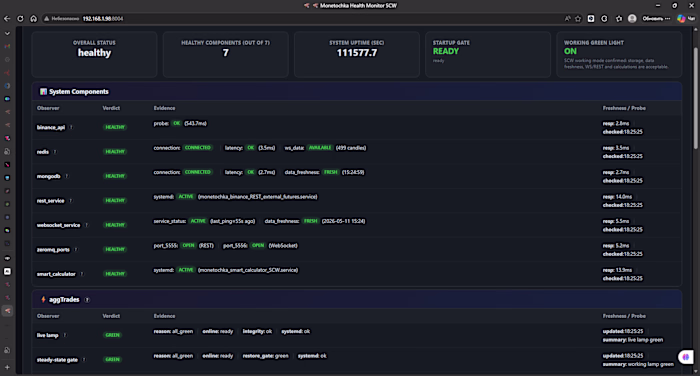Click the System Components chart icon
This screenshot has height=376, width=700.
(43, 92)
